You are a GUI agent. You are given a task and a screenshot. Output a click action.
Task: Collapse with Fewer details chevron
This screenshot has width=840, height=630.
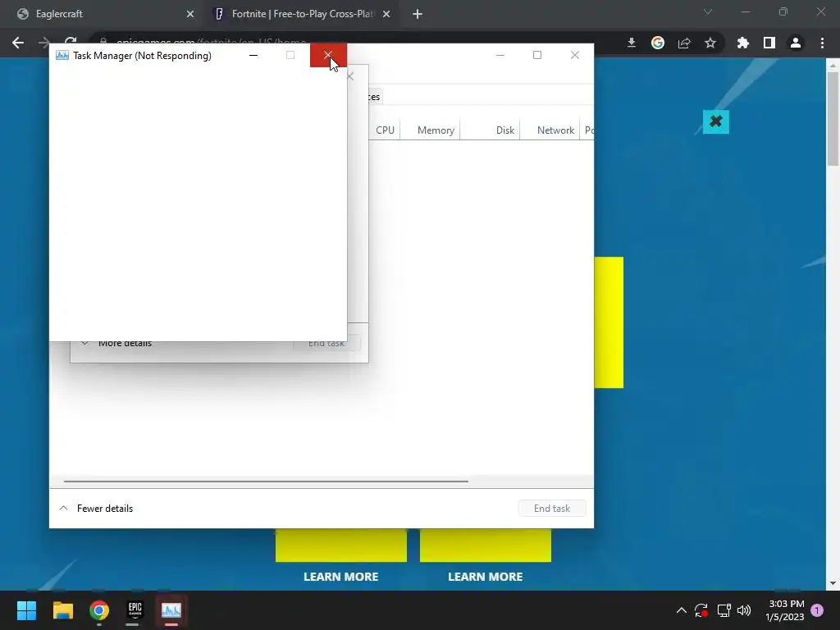[x=63, y=508]
